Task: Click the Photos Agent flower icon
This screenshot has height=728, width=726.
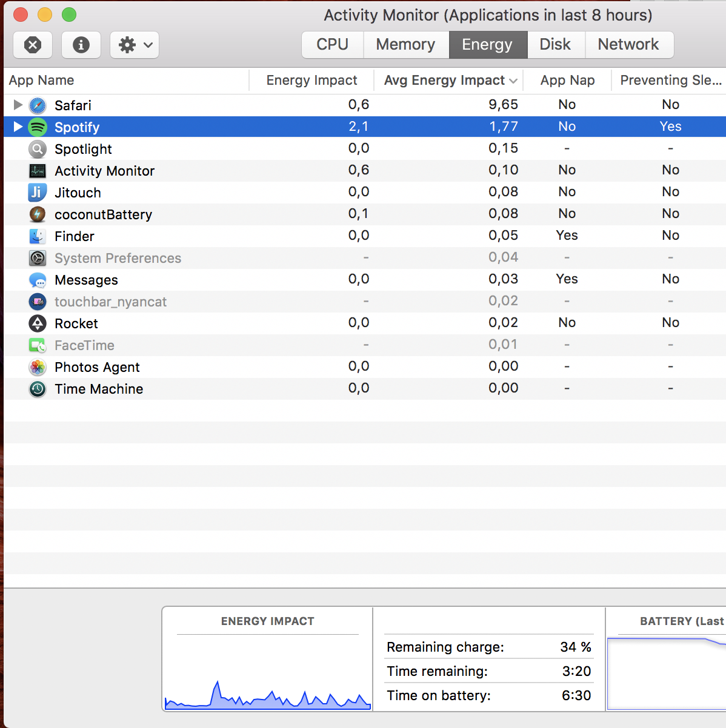Action: click(x=38, y=367)
